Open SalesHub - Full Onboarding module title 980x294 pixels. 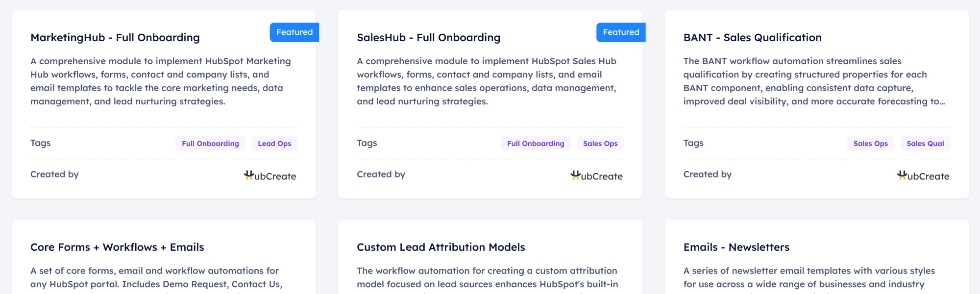[428, 38]
